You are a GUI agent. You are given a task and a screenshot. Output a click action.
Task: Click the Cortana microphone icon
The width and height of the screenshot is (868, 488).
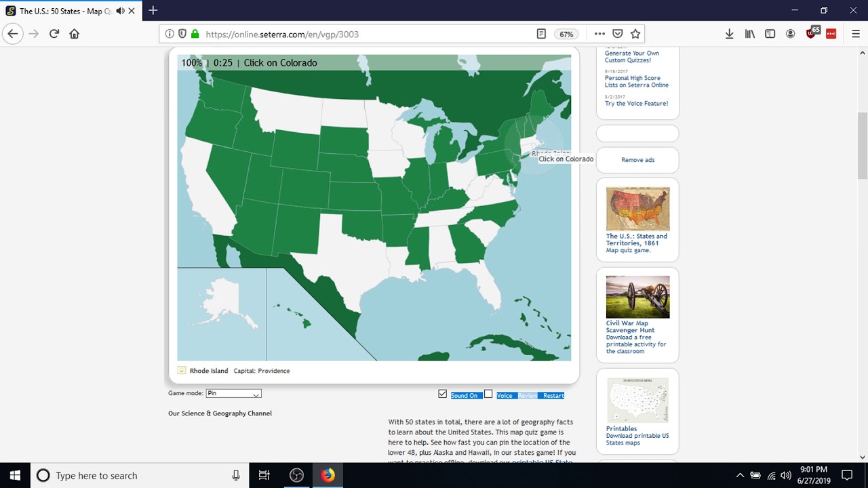[x=236, y=475]
